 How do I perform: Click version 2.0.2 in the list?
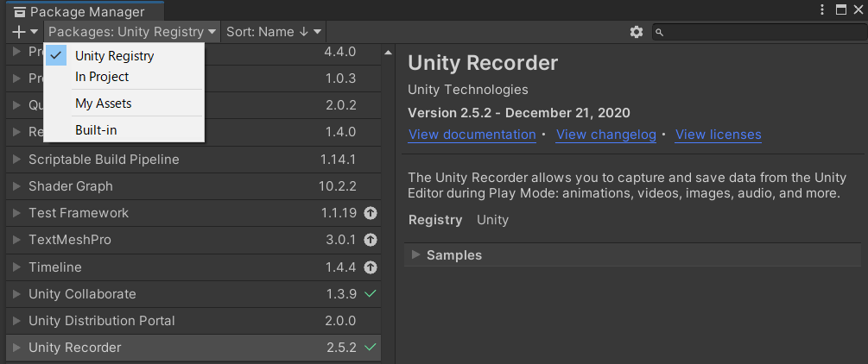point(340,105)
